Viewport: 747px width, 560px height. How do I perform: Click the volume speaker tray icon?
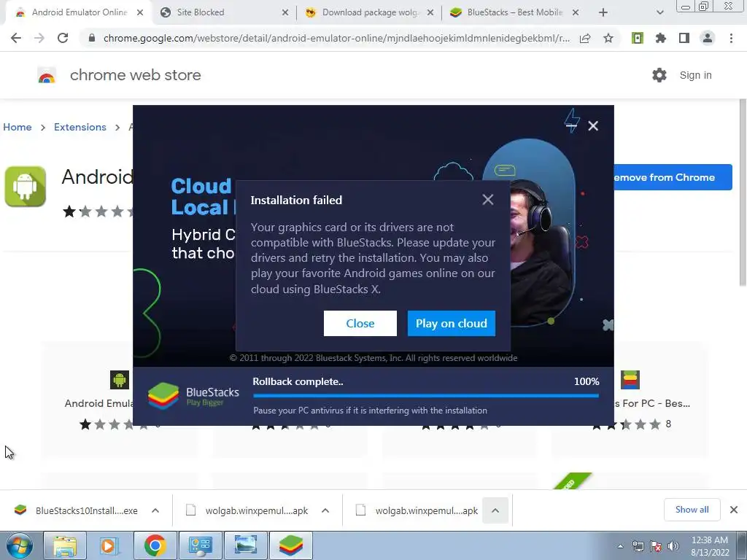click(x=673, y=546)
